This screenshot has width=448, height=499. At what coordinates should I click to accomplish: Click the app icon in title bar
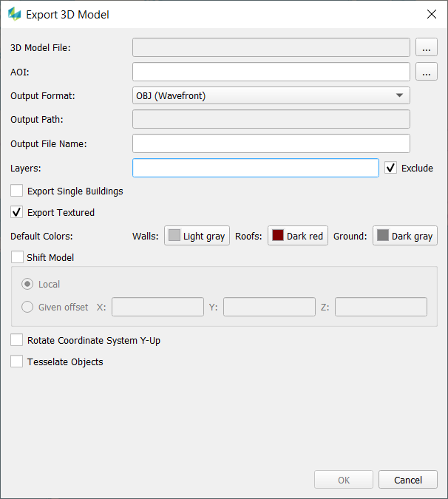point(14,14)
